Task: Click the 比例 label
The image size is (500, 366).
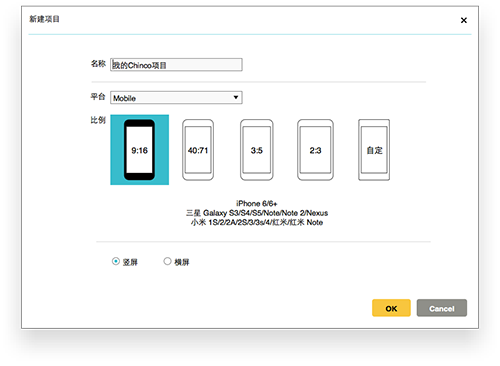Action: tap(98, 120)
